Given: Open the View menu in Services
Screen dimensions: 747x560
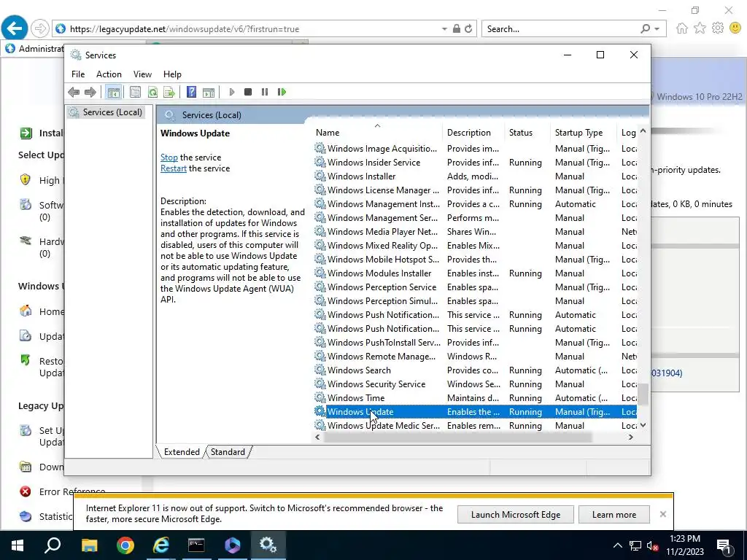Looking at the screenshot, I should tap(142, 74).
